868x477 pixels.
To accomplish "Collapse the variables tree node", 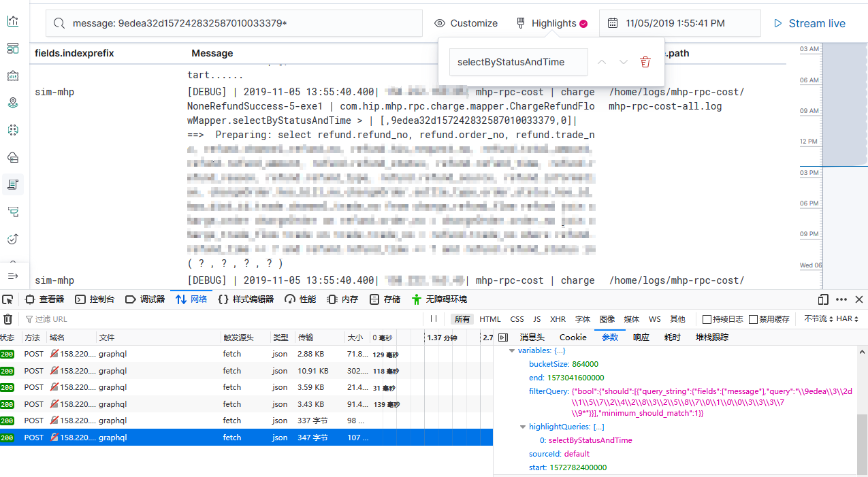I will pos(512,350).
